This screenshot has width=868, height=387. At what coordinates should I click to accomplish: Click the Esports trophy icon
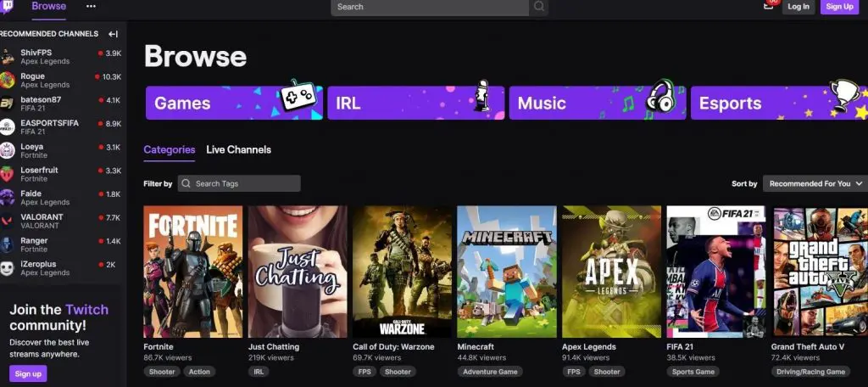(x=845, y=94)
